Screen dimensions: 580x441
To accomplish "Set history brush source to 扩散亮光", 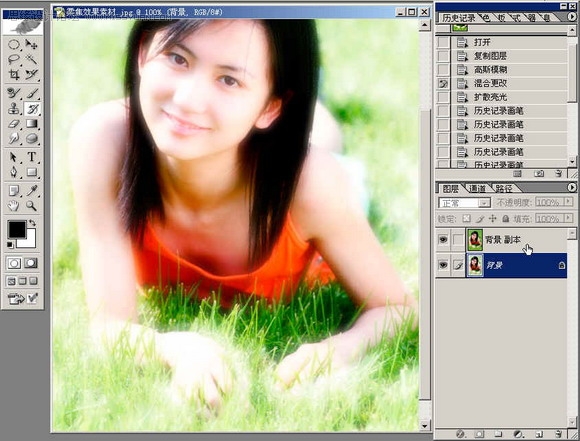I will pos(443,97).
